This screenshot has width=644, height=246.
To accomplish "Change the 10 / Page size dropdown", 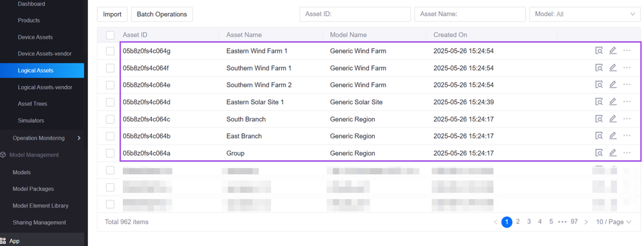I will (613, 222).
